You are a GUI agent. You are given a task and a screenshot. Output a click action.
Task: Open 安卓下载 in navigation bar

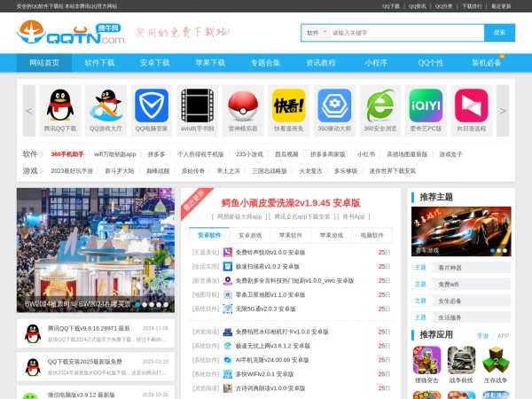tap(154, 63)
